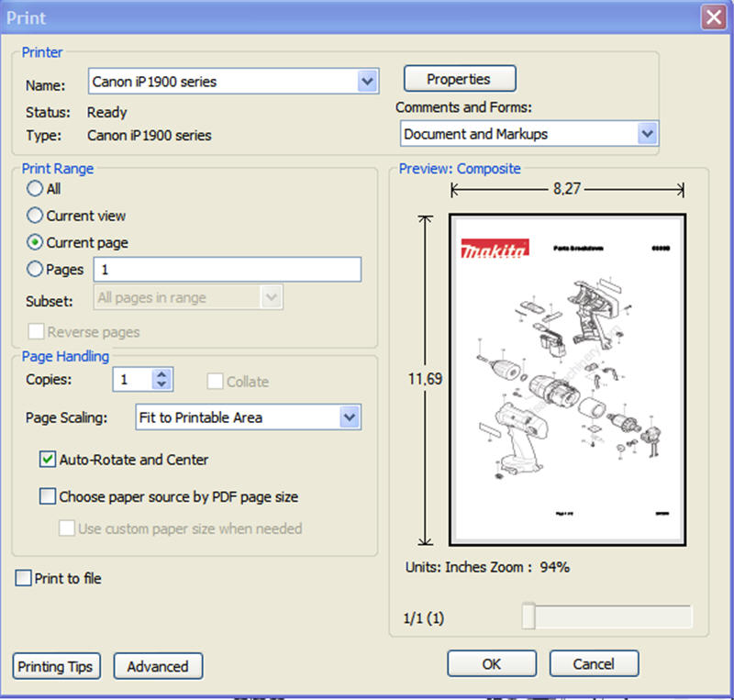Image resolution: width=734 pixels, height=700 pixels.
Task: Enable Choose paper source by PDF page size
Action: tap(48, 497)
